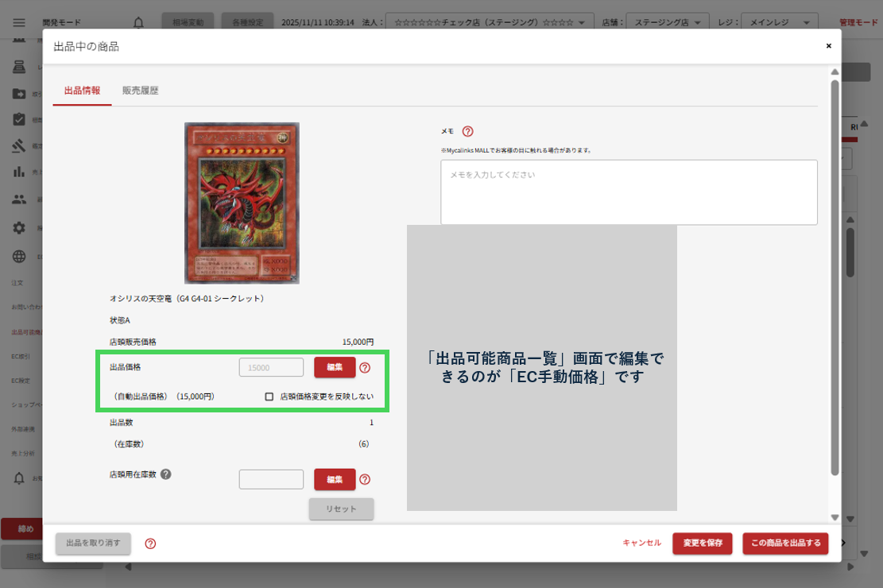Click the settings gear icon in sidebar
Screen dimensions: 883x588
click(x=19, y=228)
